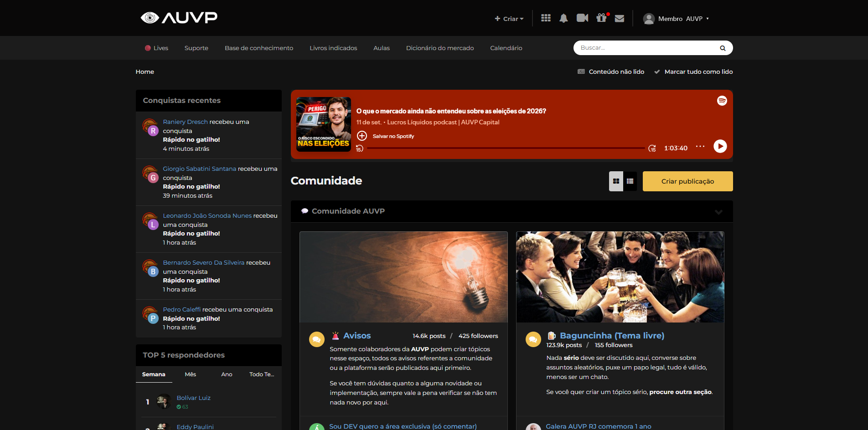The width and height of the screenshot is (868, 430).
Task: Open the Lives menu item
Action: [156, 48]
